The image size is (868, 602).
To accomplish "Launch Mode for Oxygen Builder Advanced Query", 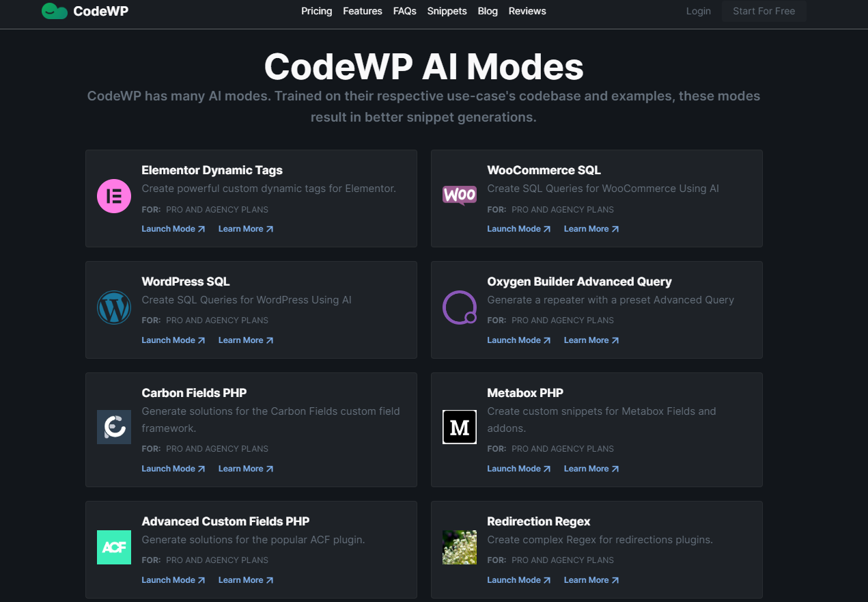I will (x=519, y=340).
